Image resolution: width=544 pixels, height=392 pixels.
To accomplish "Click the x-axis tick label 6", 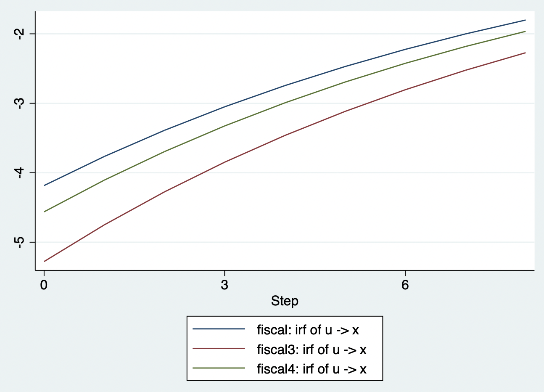I will (405, 285).
